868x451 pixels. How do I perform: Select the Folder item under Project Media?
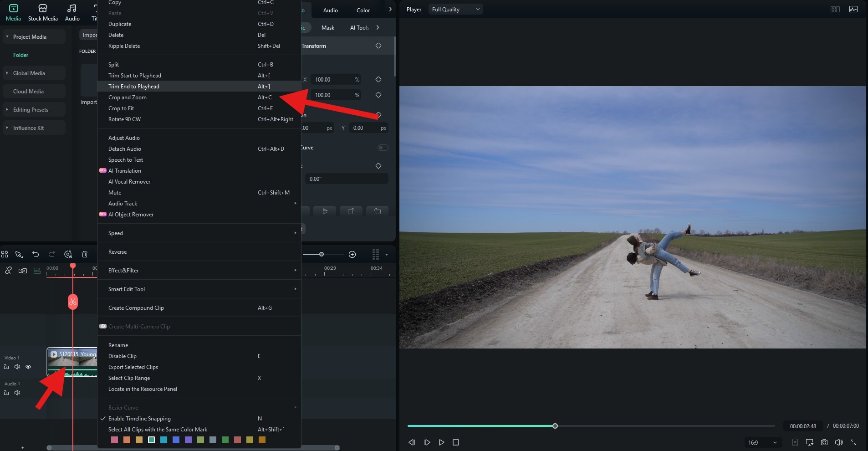20,55
